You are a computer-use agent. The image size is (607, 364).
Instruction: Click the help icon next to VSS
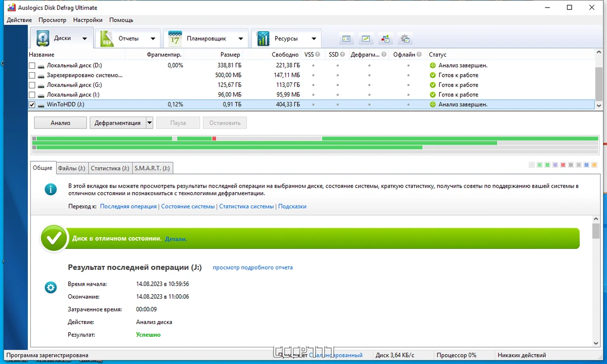tap(318, 55)
